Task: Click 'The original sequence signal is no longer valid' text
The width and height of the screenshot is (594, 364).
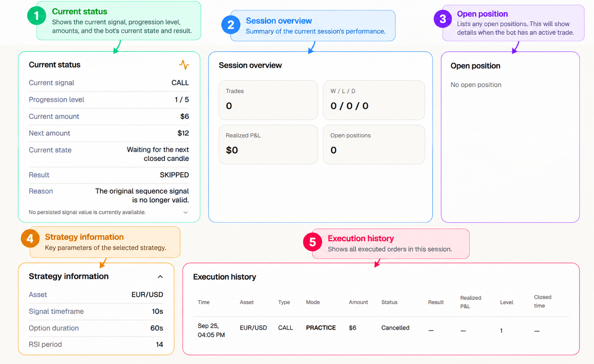Action: tap(142, 196)
